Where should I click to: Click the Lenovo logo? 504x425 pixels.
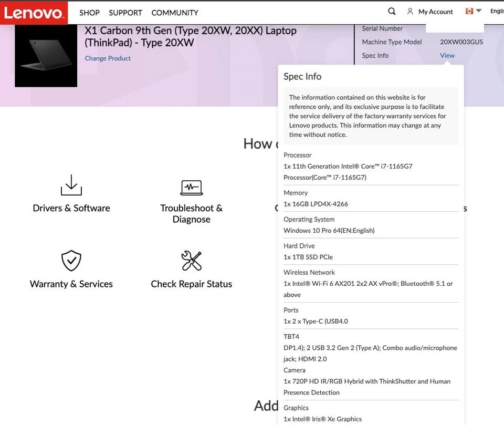[34, 13]
